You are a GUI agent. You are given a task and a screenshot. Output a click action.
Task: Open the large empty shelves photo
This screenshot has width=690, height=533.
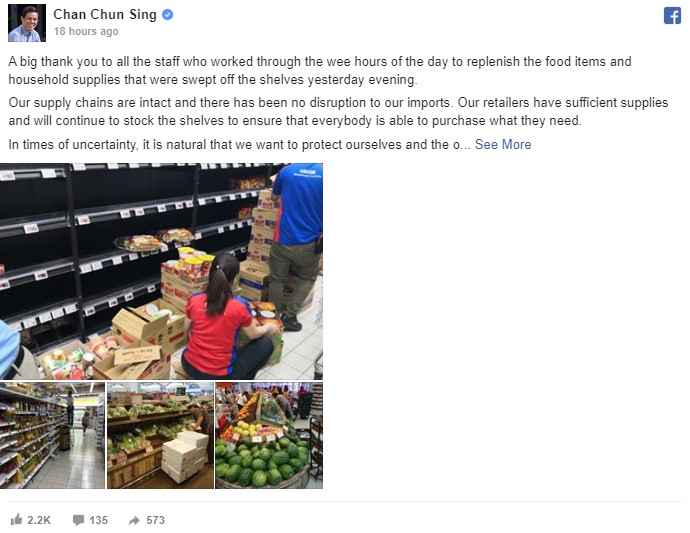[161, 271]
